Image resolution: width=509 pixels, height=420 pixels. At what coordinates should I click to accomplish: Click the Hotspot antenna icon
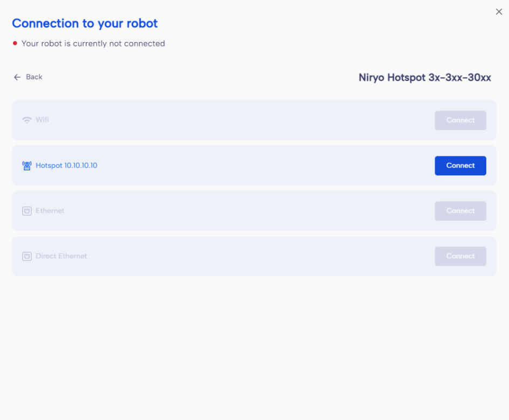26,166
